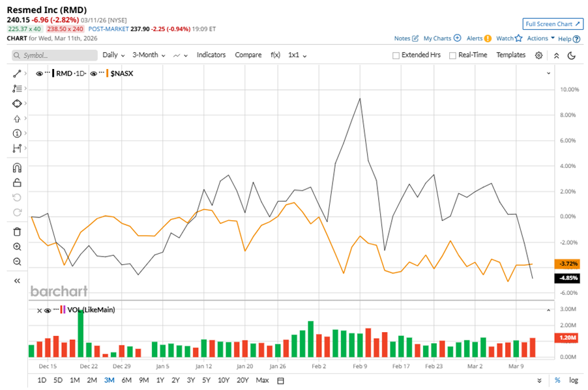Select the 5Y time range
Viewport: 588px width, 390px height.
[x=206, y=380]
